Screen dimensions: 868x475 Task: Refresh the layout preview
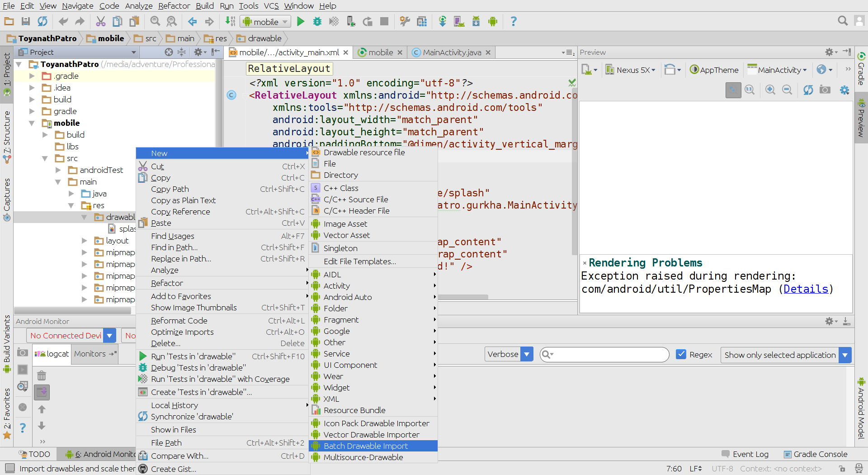coord(808,90)
